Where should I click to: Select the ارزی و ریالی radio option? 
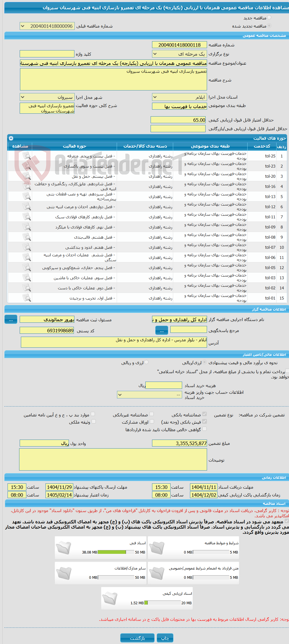[x=147, y=362]
